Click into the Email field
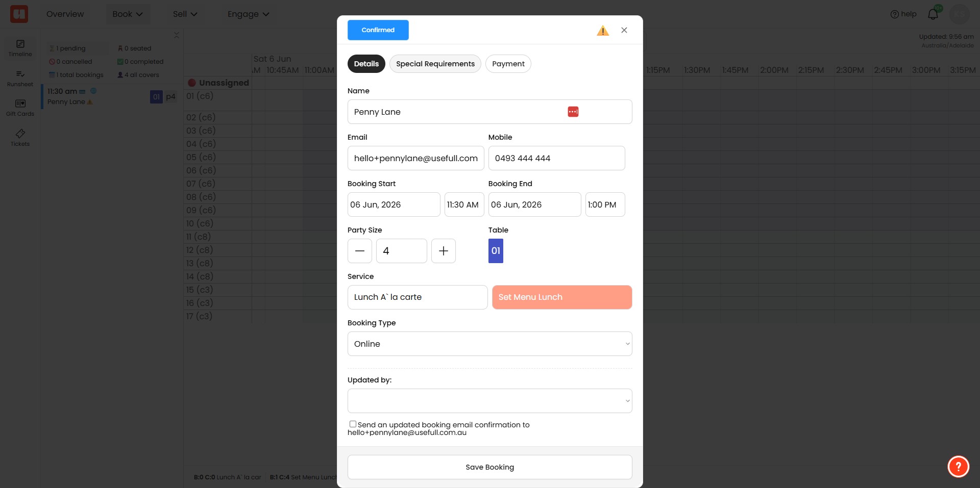The width and height of the screenshot is (980, 488). (x=415, y=158)
